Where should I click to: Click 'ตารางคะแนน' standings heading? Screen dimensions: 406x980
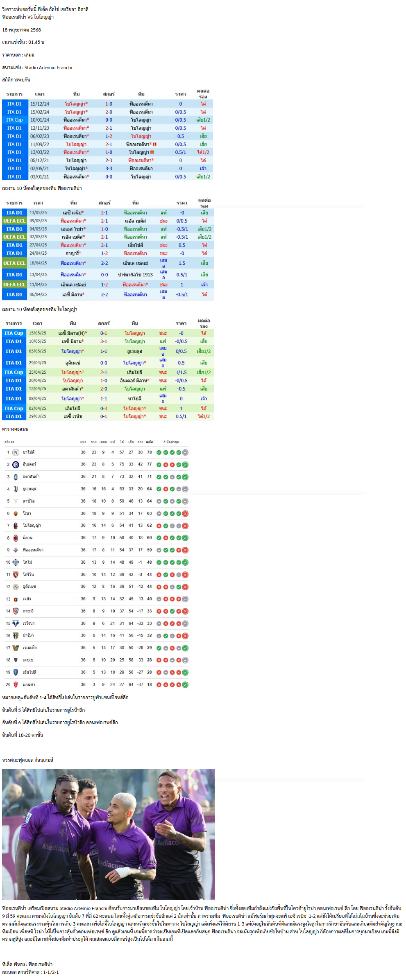coord(15,429)
